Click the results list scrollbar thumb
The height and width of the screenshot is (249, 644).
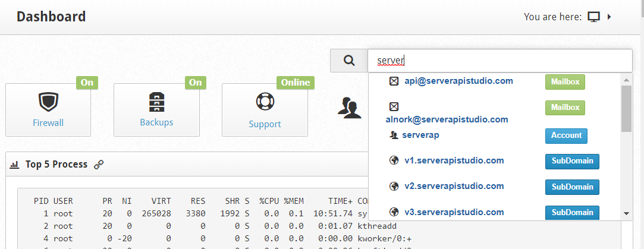tap(626, 109)
